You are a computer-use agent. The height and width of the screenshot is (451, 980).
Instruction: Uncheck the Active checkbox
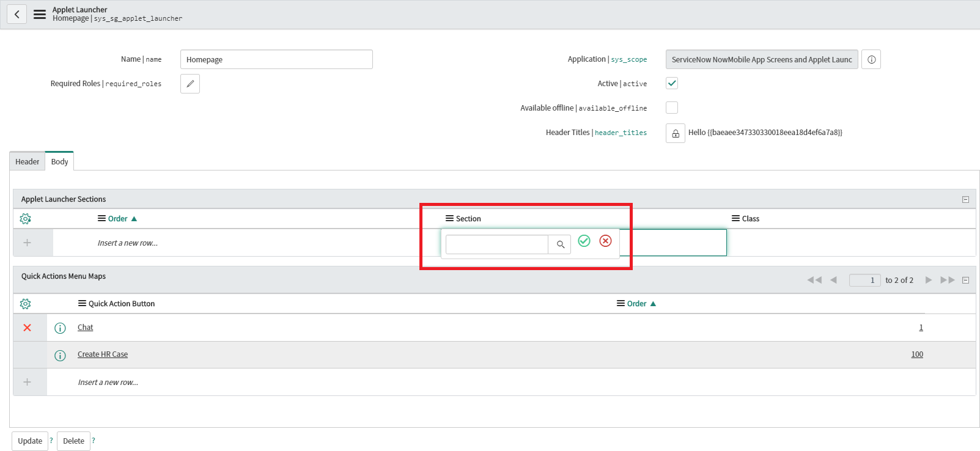672,83
